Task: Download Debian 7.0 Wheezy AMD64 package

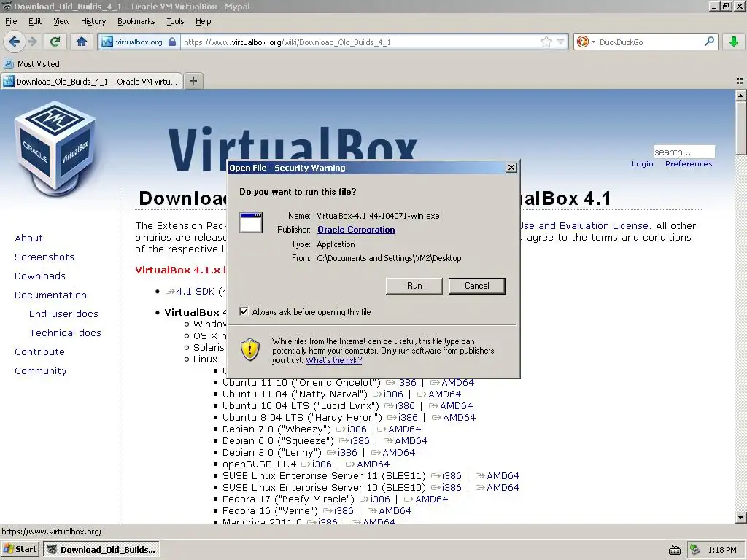Action: pos(399,429)
